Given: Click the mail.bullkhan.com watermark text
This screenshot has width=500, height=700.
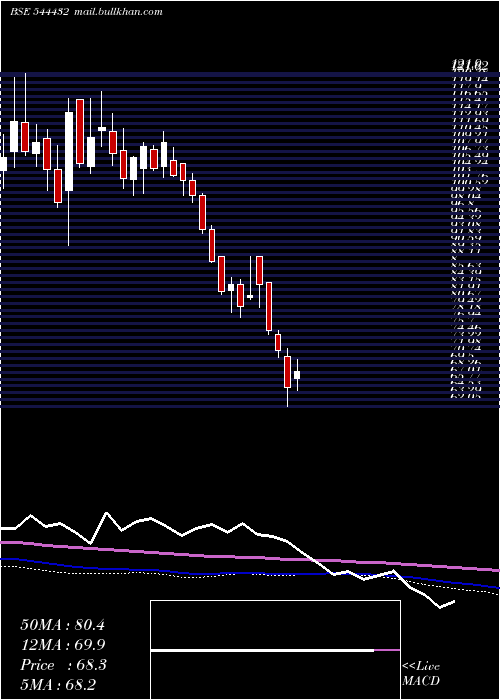Looking at the screenshot, I should coord(117,12).
